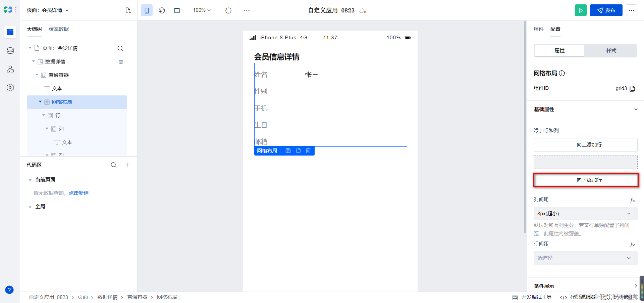Click the refresh canvas icon

point(228,10)
